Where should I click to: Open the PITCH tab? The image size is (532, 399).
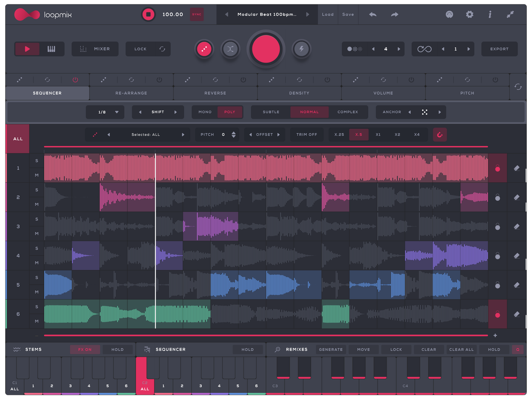[x=467, y=93]
